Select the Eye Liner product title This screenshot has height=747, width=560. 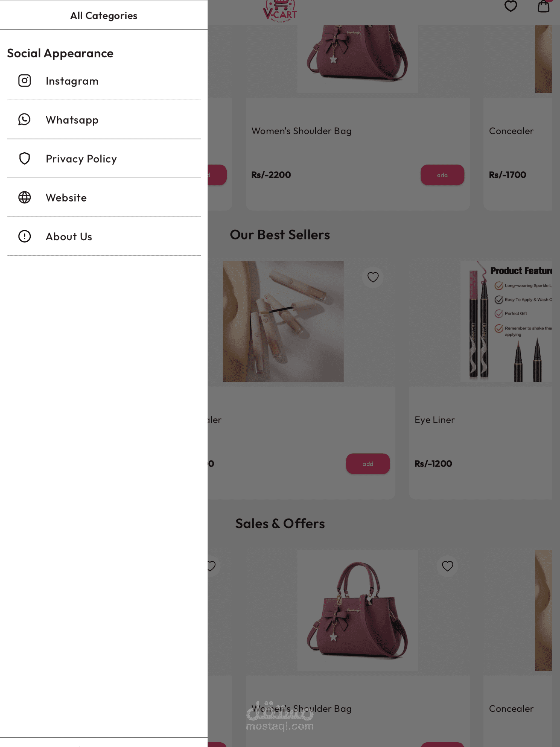tap(434, 420)
